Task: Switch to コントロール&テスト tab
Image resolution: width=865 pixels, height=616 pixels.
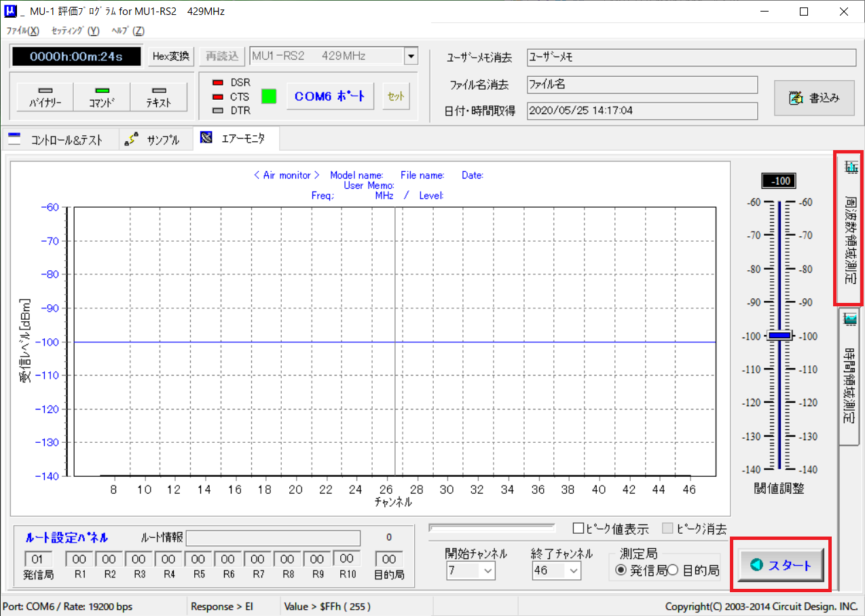Action: click(x=59, y=139)
